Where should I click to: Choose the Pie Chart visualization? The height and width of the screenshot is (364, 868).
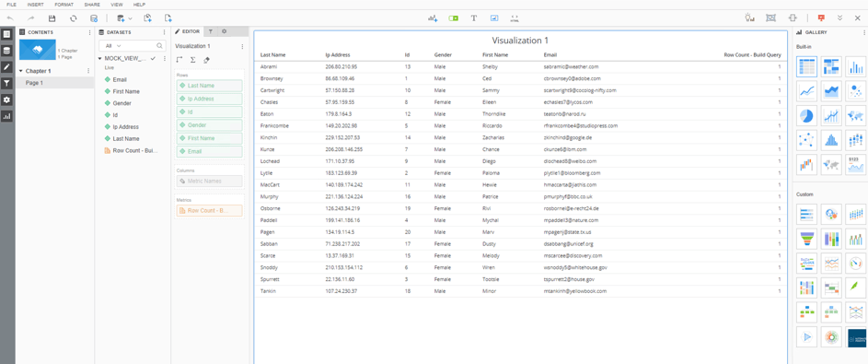point(806,116)
